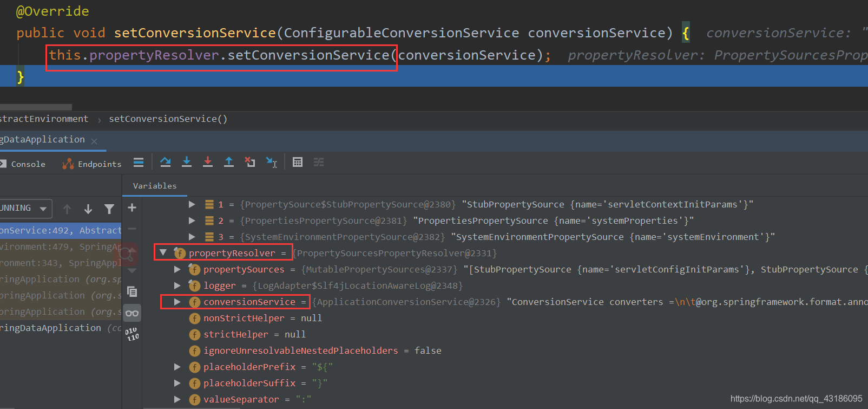The image size is (868, 409).
Task: Select the ignoreUnresolvableNestedPlaceholders row
Action: click(x=505, y=350)
